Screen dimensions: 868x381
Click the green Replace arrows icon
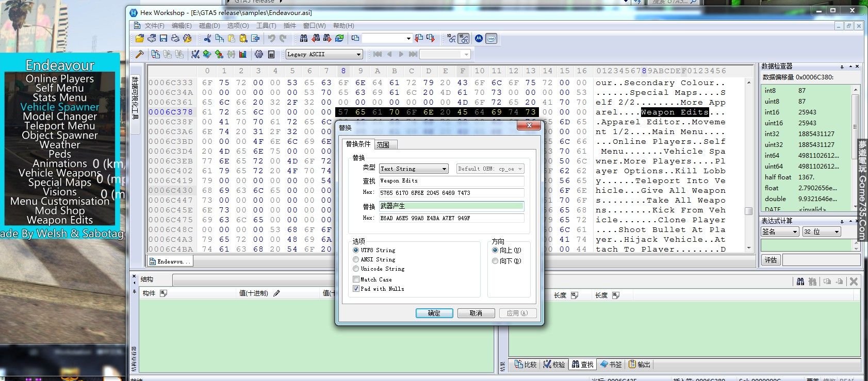click(339, 39)
